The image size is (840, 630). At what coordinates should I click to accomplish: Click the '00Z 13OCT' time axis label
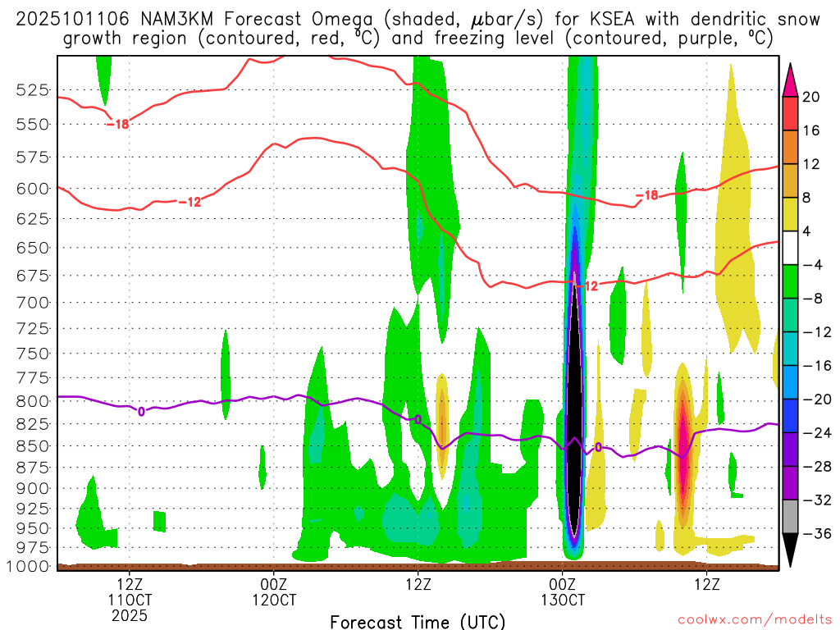(563, 592)
